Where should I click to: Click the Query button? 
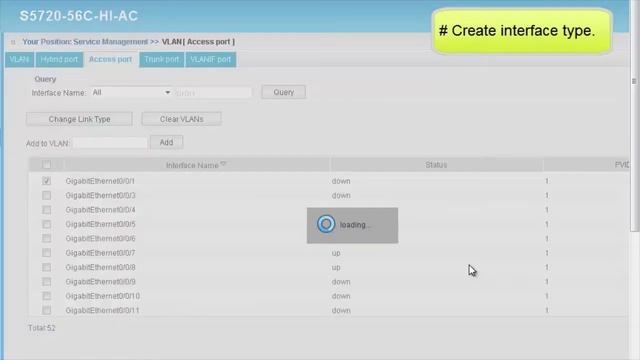(284, 92)
